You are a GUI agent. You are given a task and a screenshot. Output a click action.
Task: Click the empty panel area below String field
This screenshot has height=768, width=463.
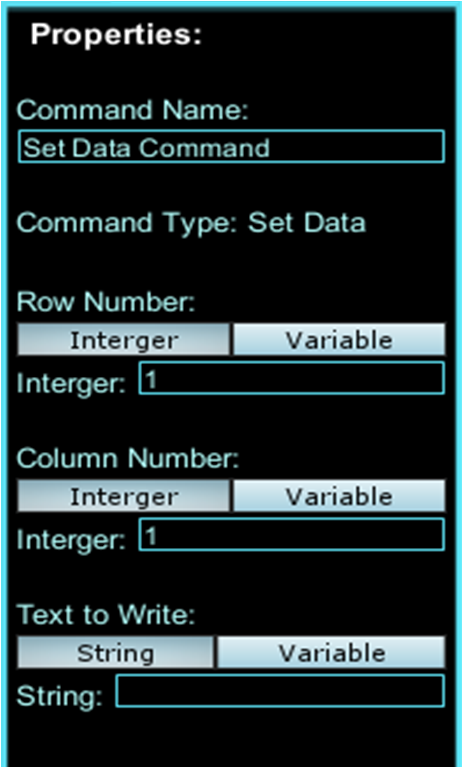click(231, 737)
